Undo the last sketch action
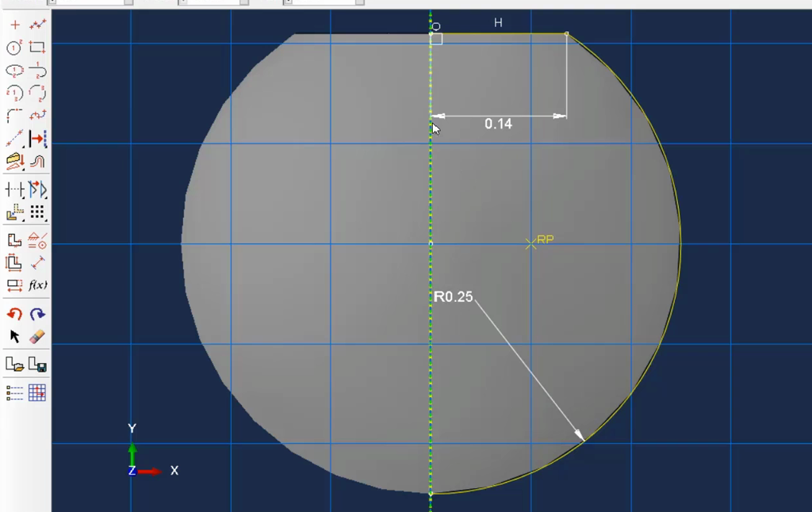 click(x=14, y=314)
